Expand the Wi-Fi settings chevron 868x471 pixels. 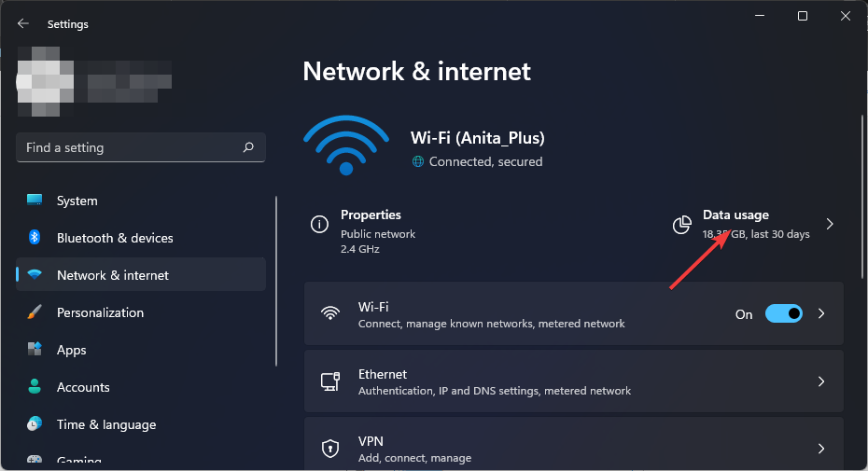(821, 314)
